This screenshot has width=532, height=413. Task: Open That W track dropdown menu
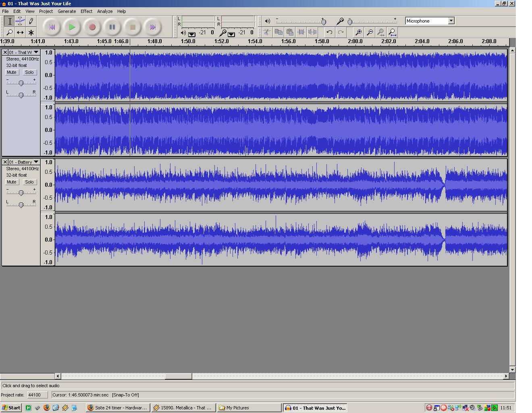coord(36,52)
